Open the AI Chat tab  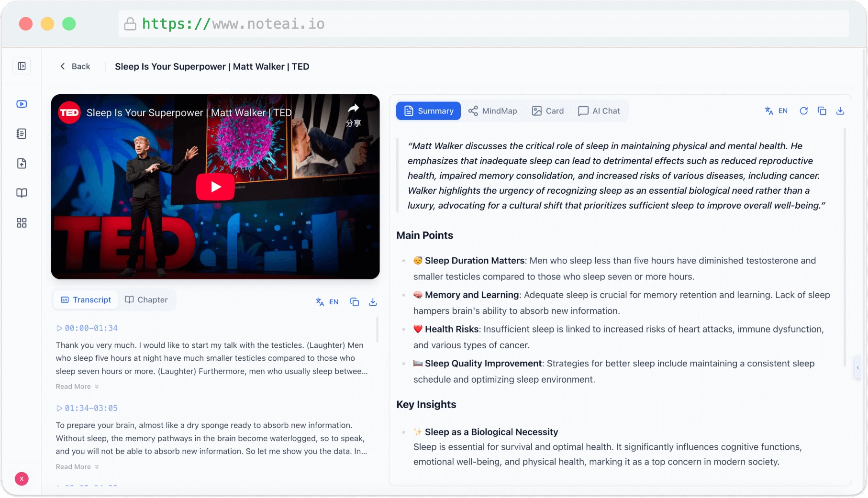600,111
